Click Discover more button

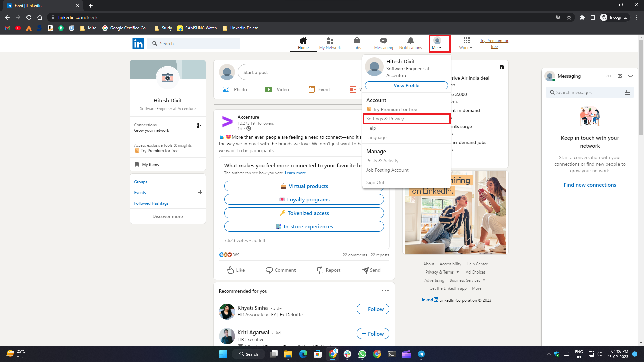coord(168,216)
